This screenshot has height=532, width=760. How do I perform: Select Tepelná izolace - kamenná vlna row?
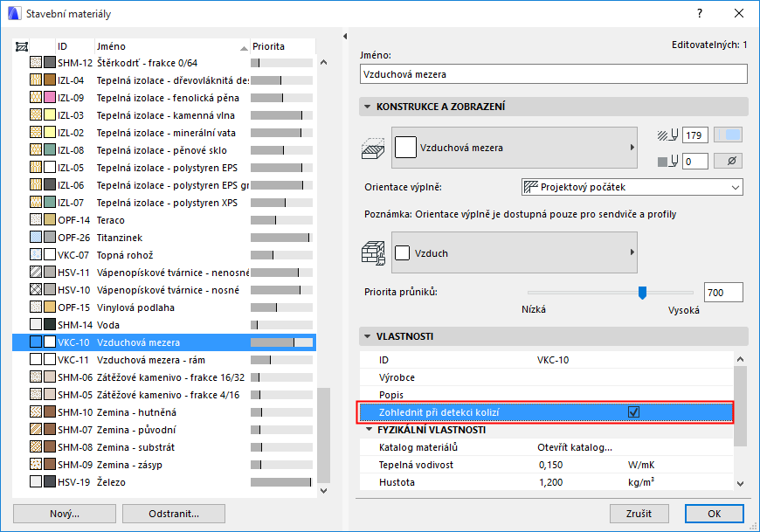pos(164,114)
